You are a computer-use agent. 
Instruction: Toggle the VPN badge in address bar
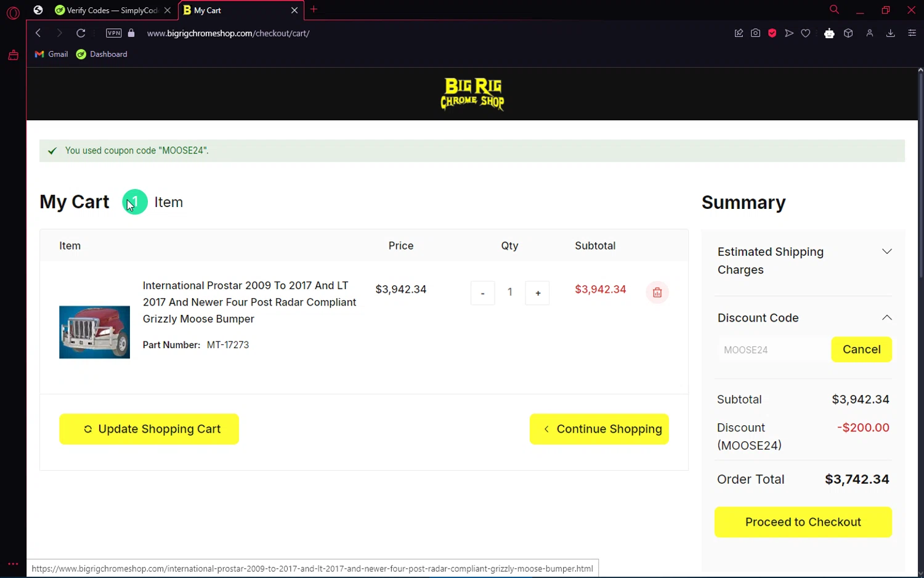click(x=114, y=33)
